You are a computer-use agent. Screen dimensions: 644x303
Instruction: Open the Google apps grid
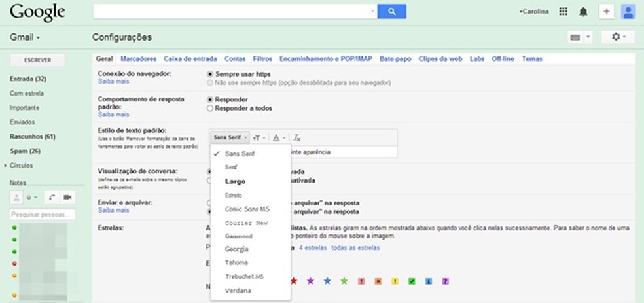[x=563, y=12]
